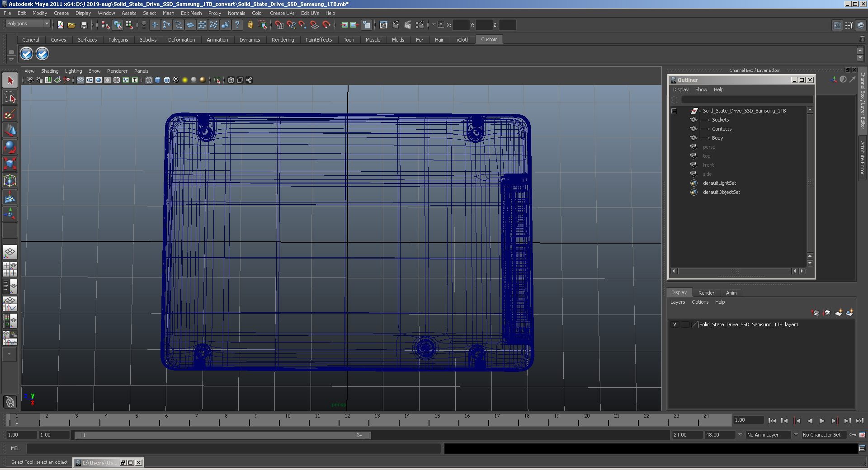This screenshot has height=470, width=868.
Task: Create a new layer icon in Layer Editor
Action: [x=839, y=312]
